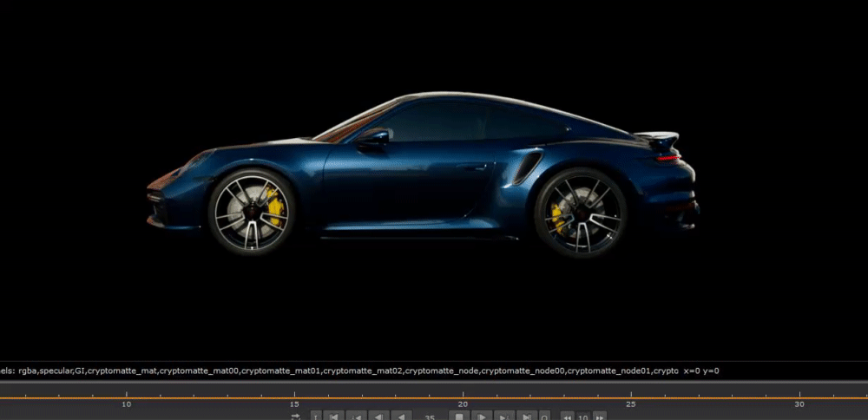The image size is (868, 420).
Task: Click the blue car render in the viewer
Action: [424, 176]
